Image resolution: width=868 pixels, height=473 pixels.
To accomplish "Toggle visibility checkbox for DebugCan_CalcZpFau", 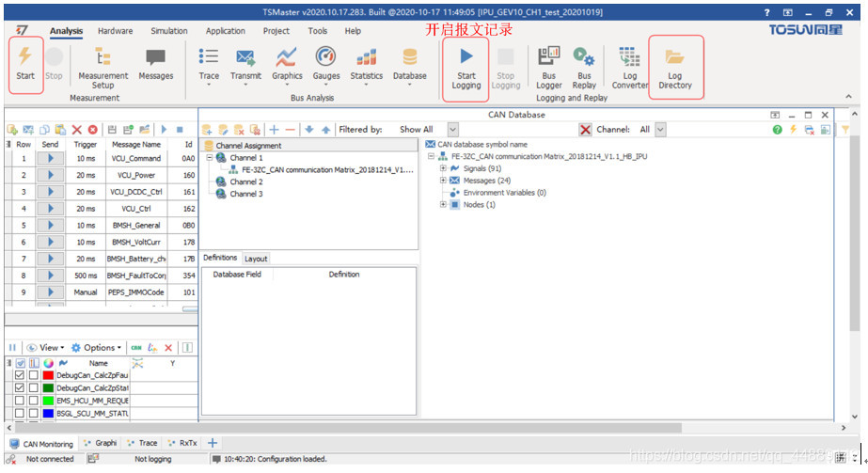I will click(20, 375).
